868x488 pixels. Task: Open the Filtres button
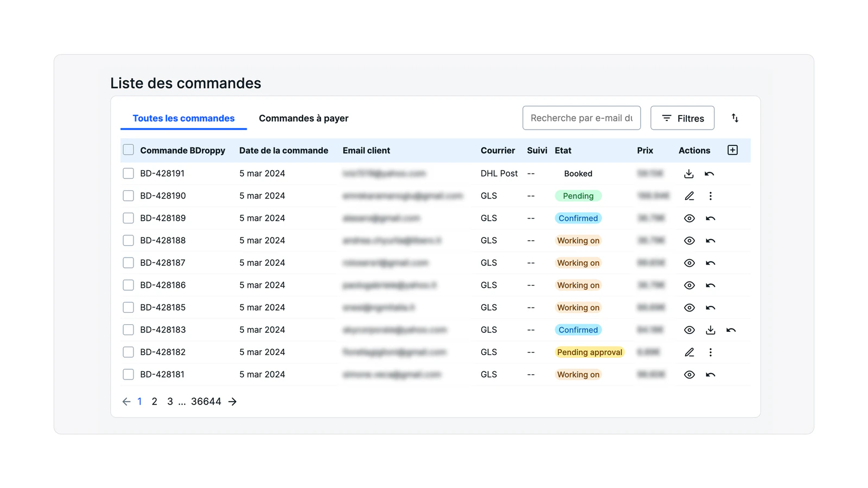pyautogui.click(x=682, y=118)
